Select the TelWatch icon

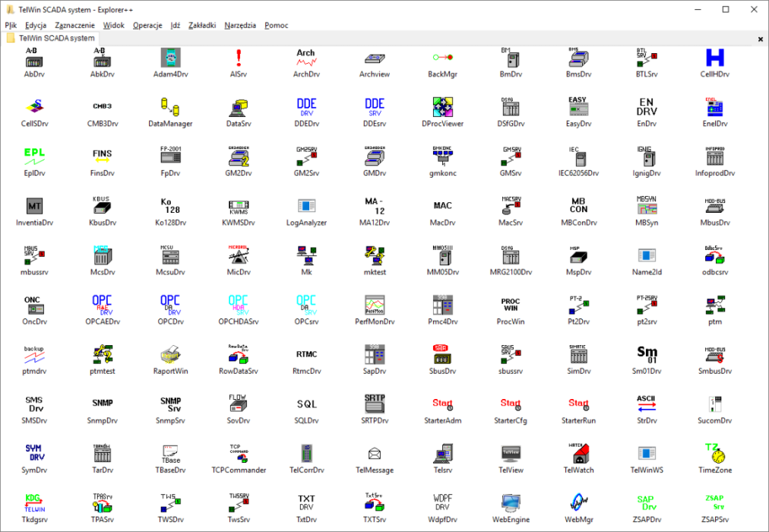579,454
